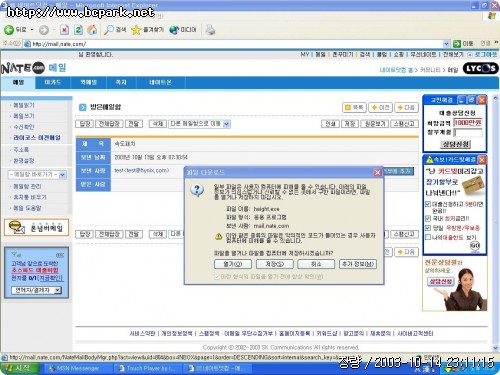The width and height of the screenshot is (500, 375).
Task: Click Delete (삭제) button above the message
Action: coord(157,124)
